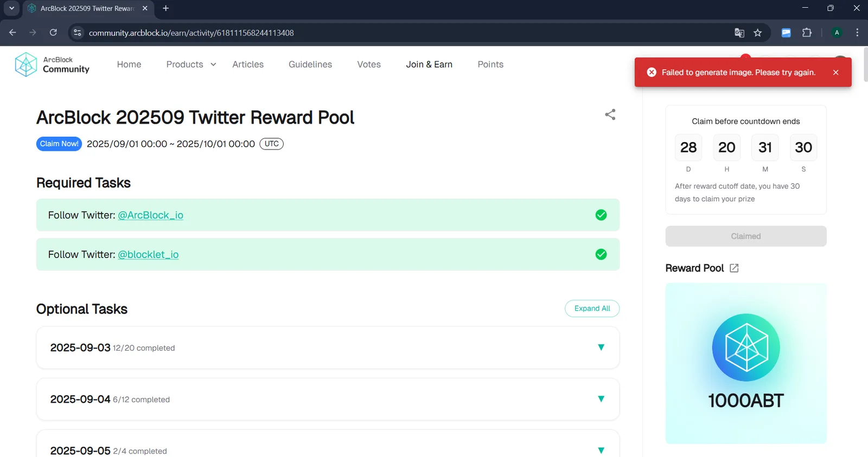Screen dimensions: 868x457
Task: Click the Claim Now! badge
Action: [x=59, y=144]
